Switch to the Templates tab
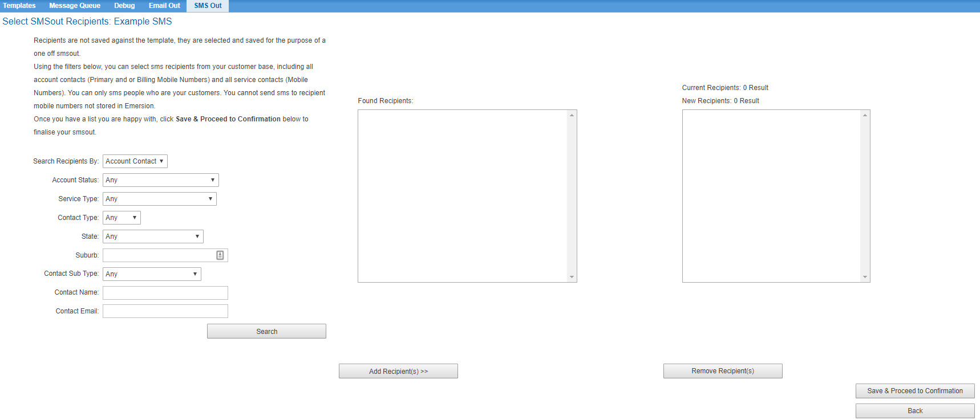The width and height of the screenshot is (980, 420). tap(19, 6)
